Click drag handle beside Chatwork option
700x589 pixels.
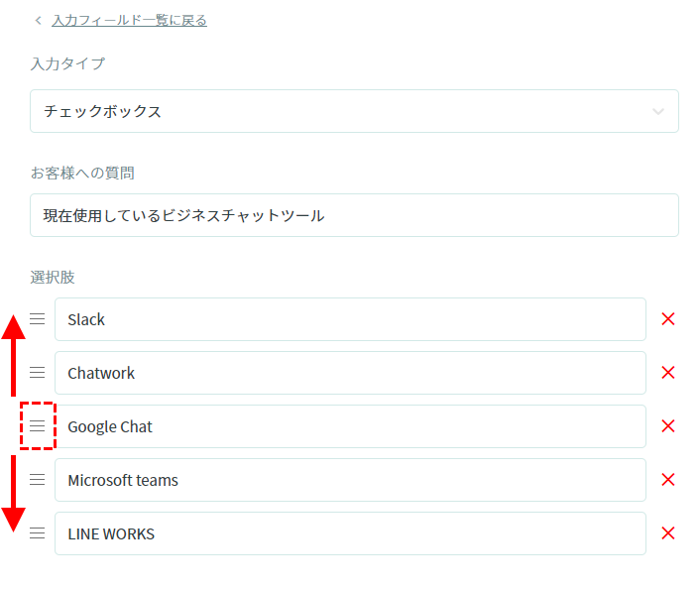click(37, 373)
